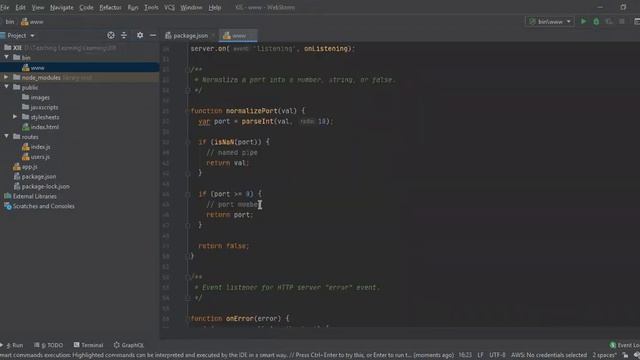
Task: Open the Navigate menu
Action: pos(62,7)
